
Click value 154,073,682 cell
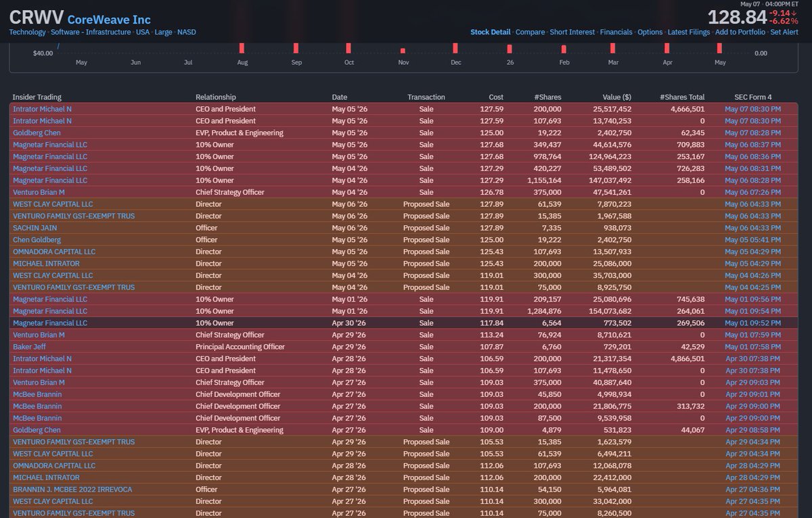point(611,311)
